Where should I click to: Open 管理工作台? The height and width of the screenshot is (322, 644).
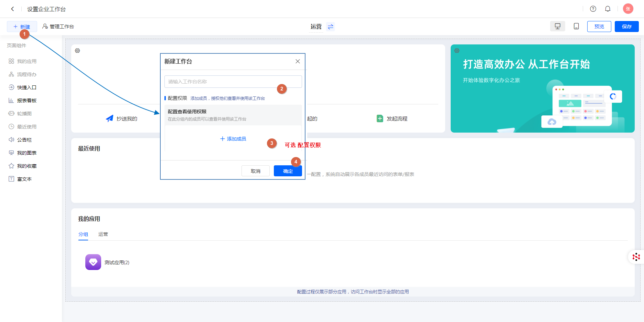tap(58, 27)
